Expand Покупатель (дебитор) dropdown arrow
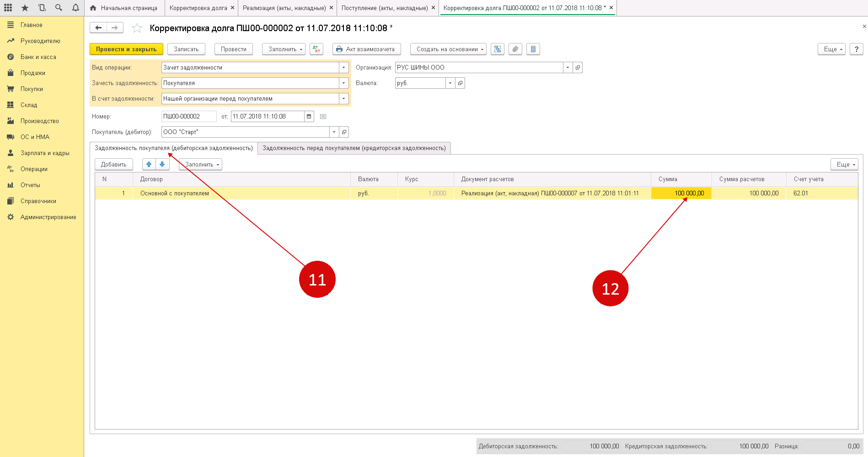Image resolution: width=868 pixels, height=457 pixels. pos(334,132)
